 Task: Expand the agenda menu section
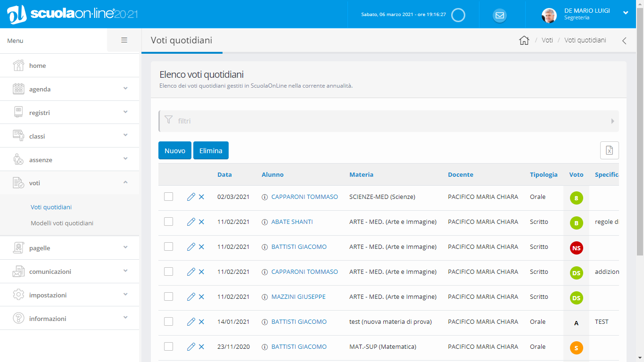[70, 89]
